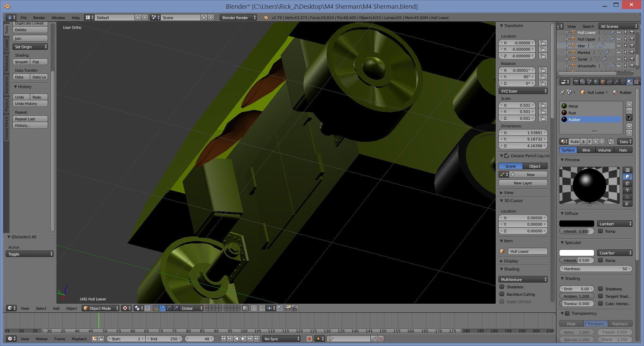Move material slot down arrow
The image size is (644, 346).
pyautogui.click(x=629, y=133)
